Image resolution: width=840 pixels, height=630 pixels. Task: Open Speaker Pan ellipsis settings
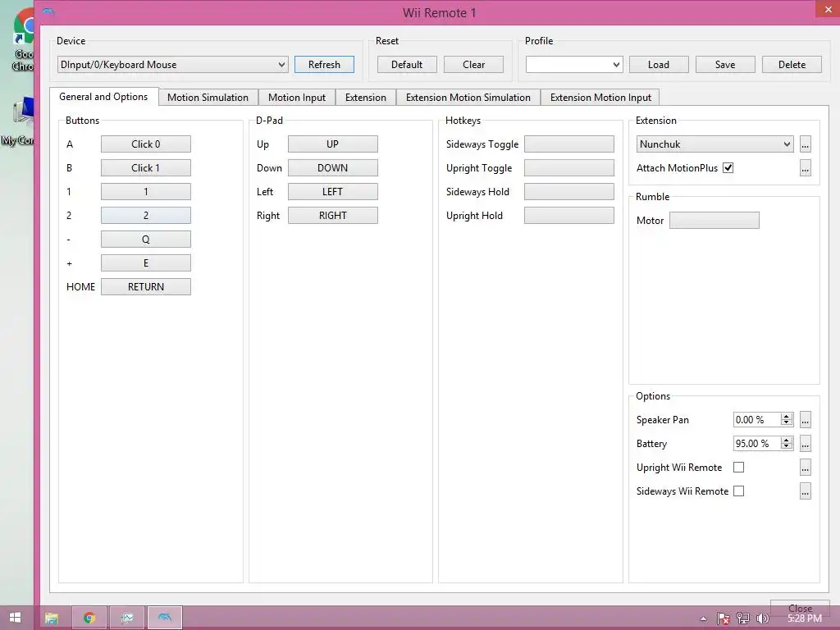click(x=806, y=420)
